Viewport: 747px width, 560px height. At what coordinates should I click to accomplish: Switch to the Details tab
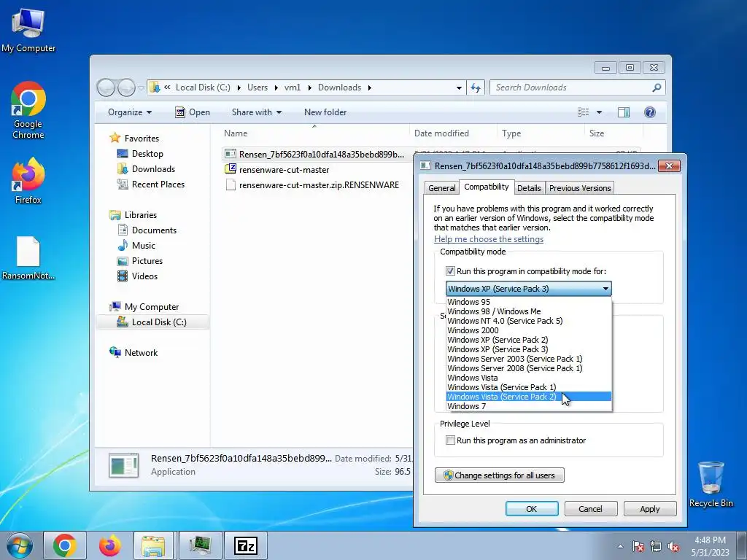(x=529, y=188)
